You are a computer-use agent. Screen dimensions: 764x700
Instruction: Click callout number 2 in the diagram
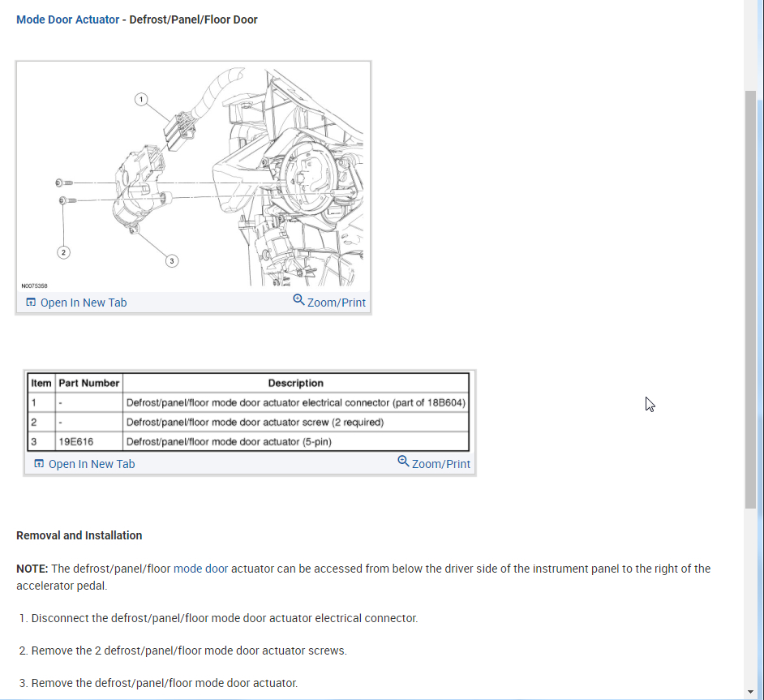(x=63, y=252)
